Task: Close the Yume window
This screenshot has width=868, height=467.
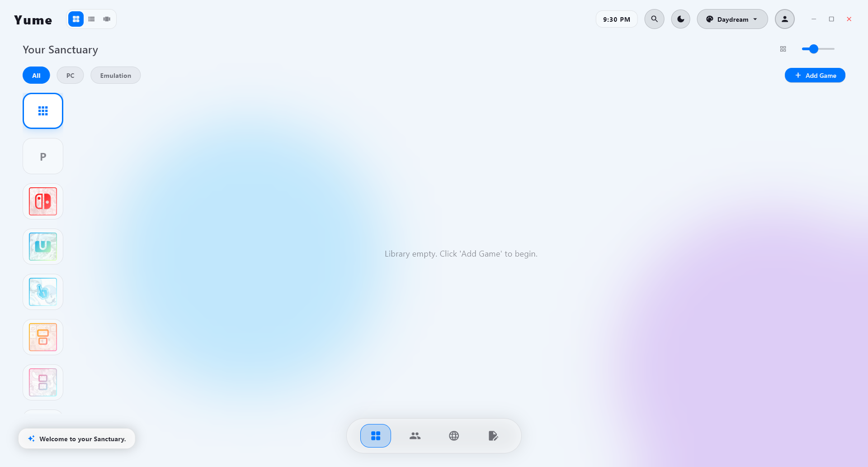Action: [849, 19]
